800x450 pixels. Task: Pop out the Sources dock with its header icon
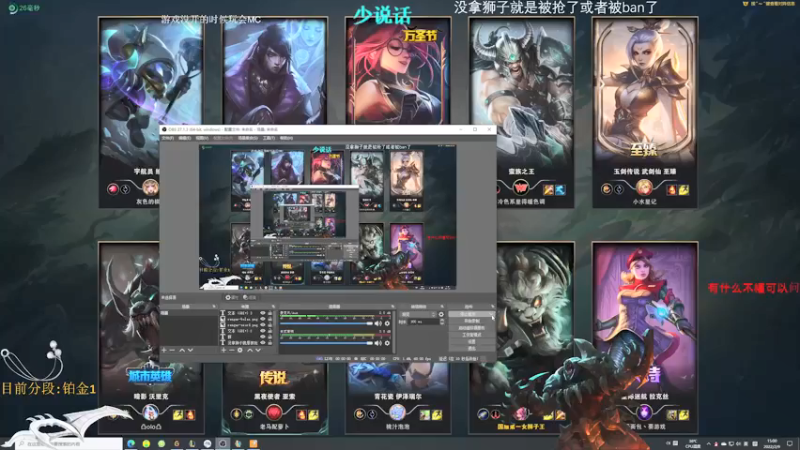273,306
